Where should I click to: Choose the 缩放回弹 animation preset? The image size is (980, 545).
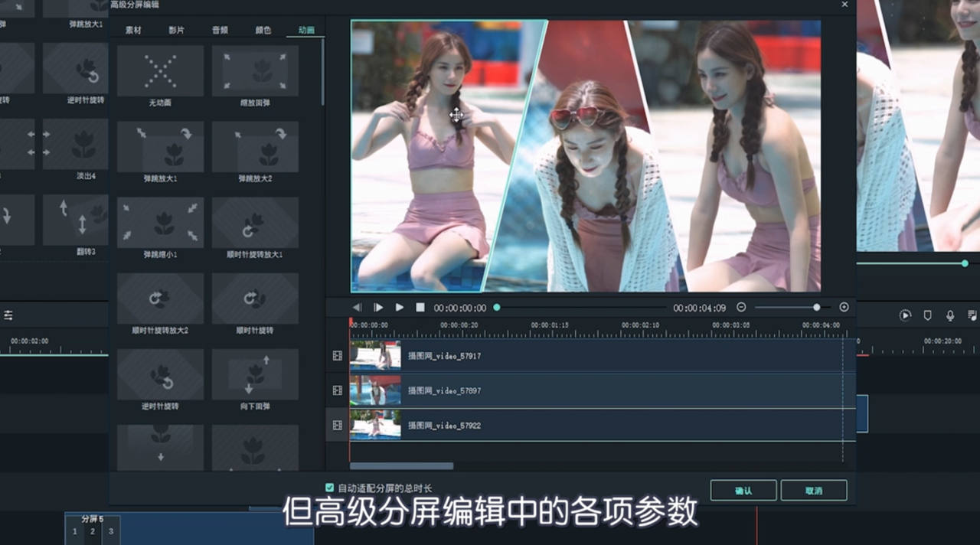(255, 70)
